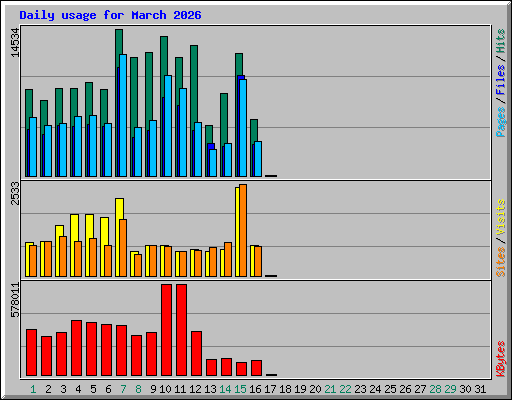Select day 12 on the date axis

pos(195,389)
